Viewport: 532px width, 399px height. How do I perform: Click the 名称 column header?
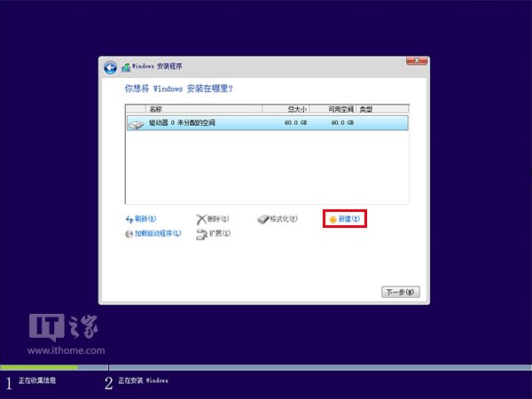[x=204, y=109]
